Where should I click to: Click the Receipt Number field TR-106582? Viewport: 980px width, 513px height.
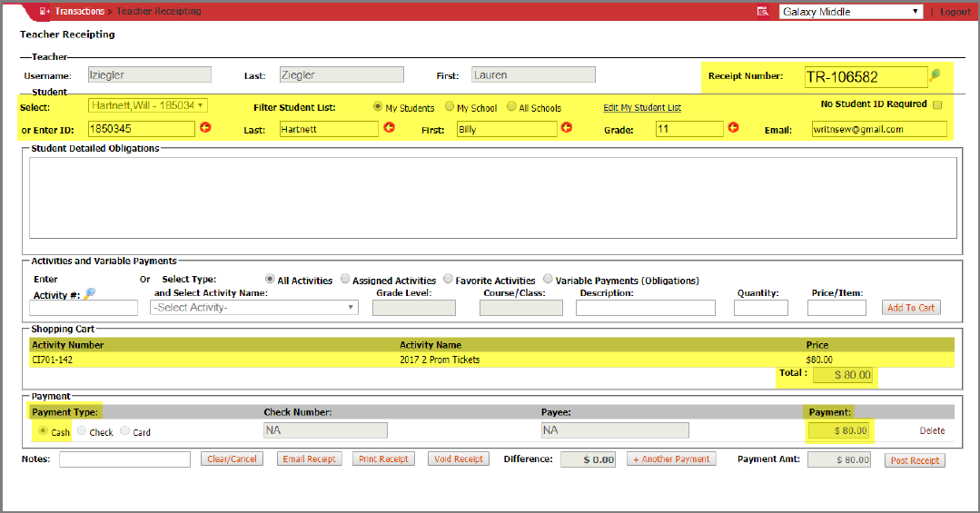866,77
